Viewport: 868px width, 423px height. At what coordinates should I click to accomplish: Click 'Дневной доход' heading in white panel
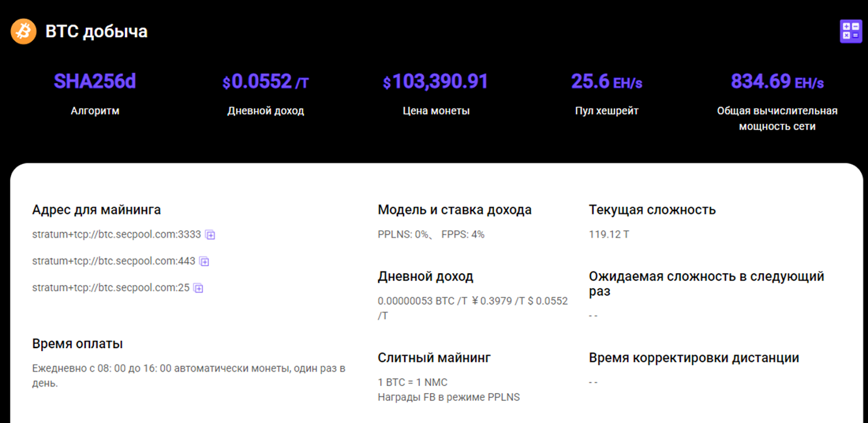click(x=425, y=277)
